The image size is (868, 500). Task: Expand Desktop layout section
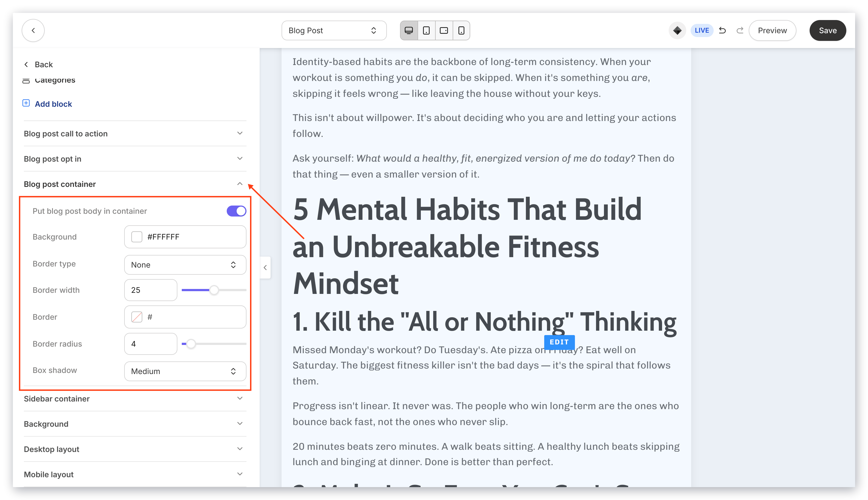coord(135,449)
